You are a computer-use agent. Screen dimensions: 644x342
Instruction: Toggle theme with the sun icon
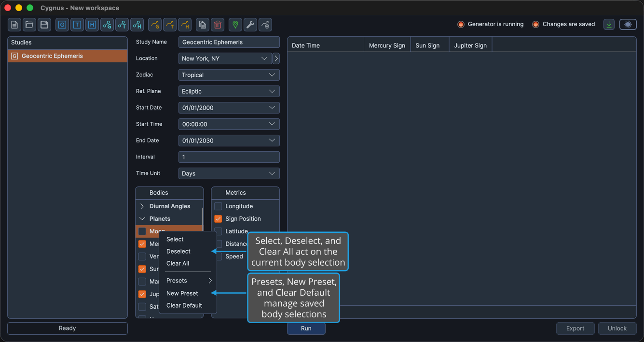(628, 25)
